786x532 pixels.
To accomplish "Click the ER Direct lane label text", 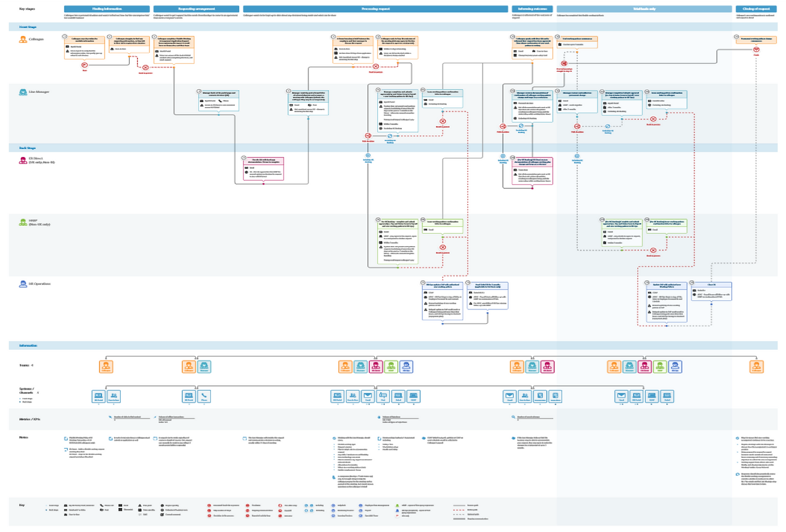I will (42, 161).
